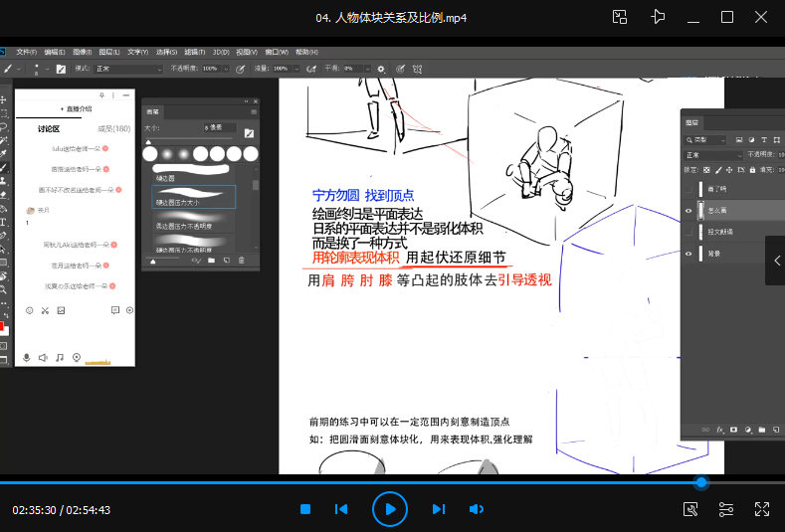Open playback settings sliders icon
Image resolution: width=785 pixels, height=532 pixels.
click(x=726, y=509)
